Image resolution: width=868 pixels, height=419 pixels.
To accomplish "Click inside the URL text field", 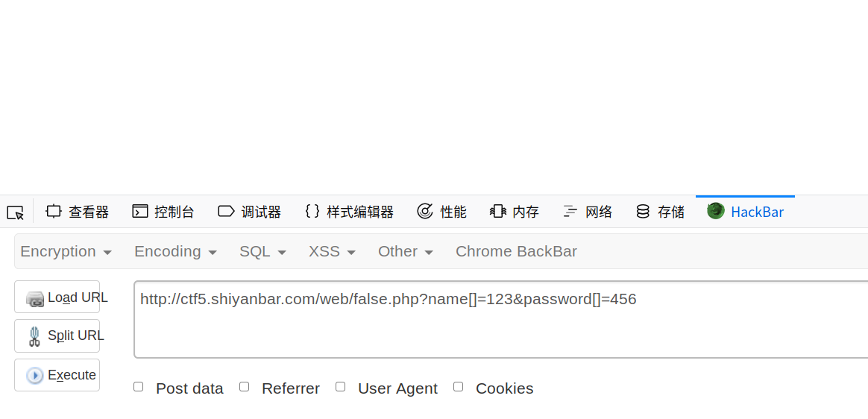I will point(500,319).
